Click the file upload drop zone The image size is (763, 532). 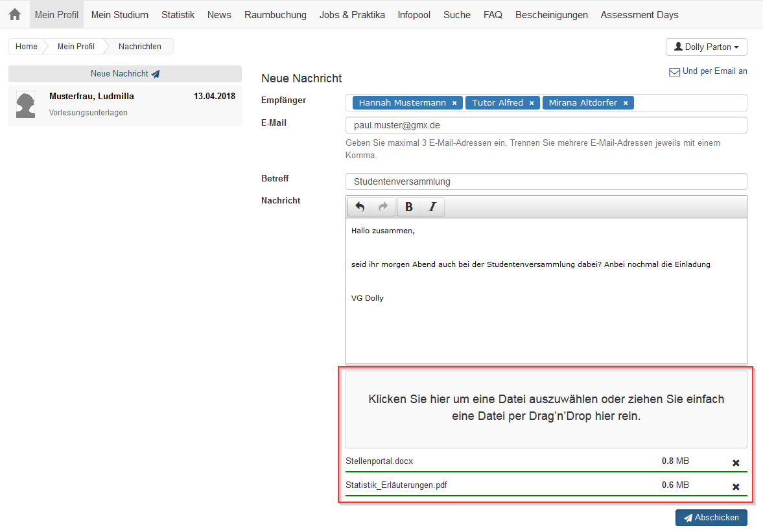coord(546,409)
